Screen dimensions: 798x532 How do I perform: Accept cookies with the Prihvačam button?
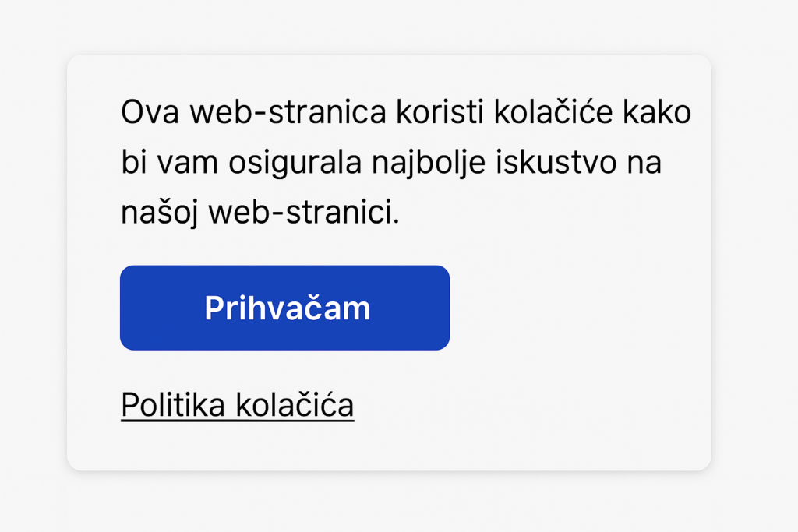pos(284,308)
